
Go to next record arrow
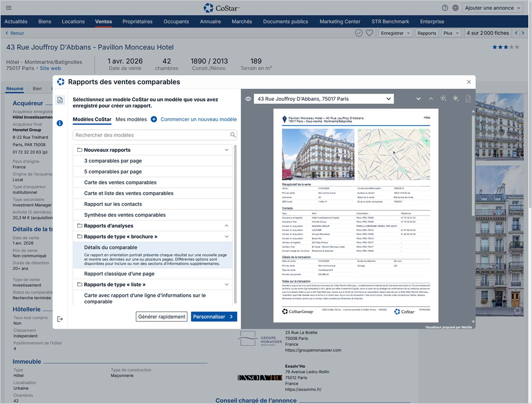coord(523,33)
